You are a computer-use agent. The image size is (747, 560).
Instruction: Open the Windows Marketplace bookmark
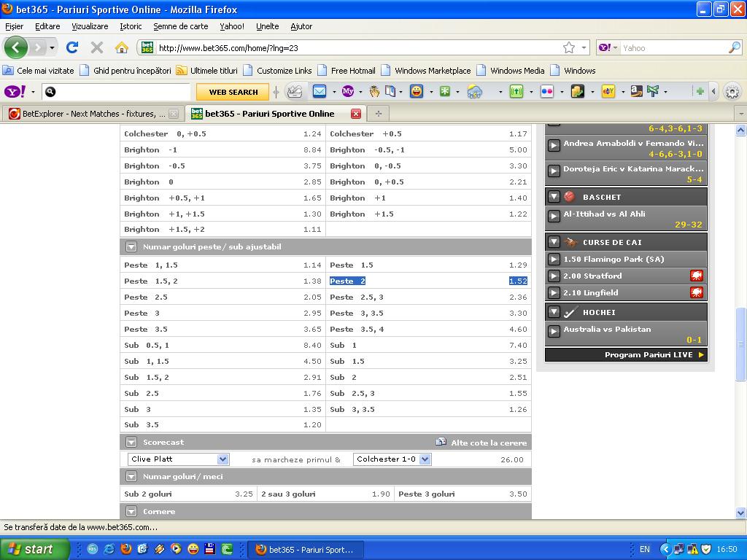427,71
